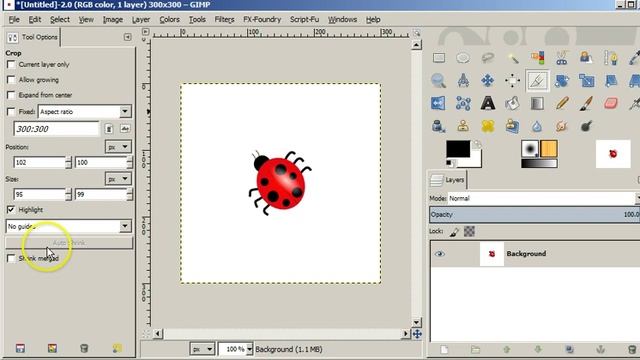Open Position unit px dropdown
Viewport: 640px width, 360px height.
coord(118,147)
